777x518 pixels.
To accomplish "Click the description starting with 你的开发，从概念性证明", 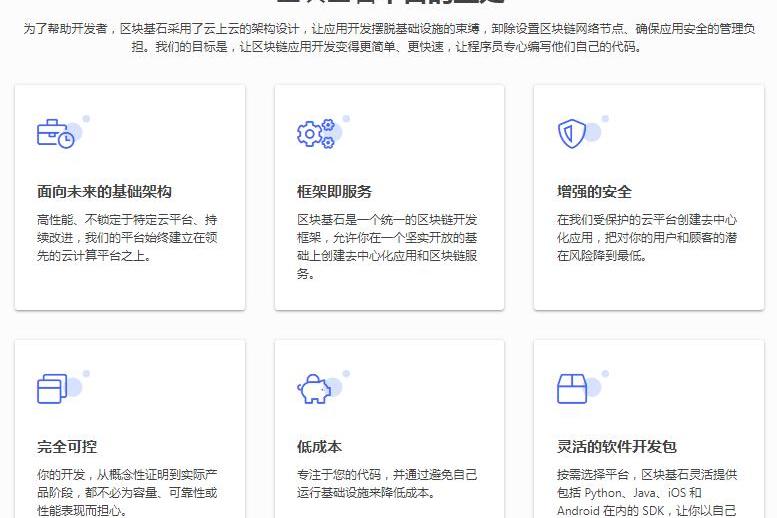I will point(127,492).
